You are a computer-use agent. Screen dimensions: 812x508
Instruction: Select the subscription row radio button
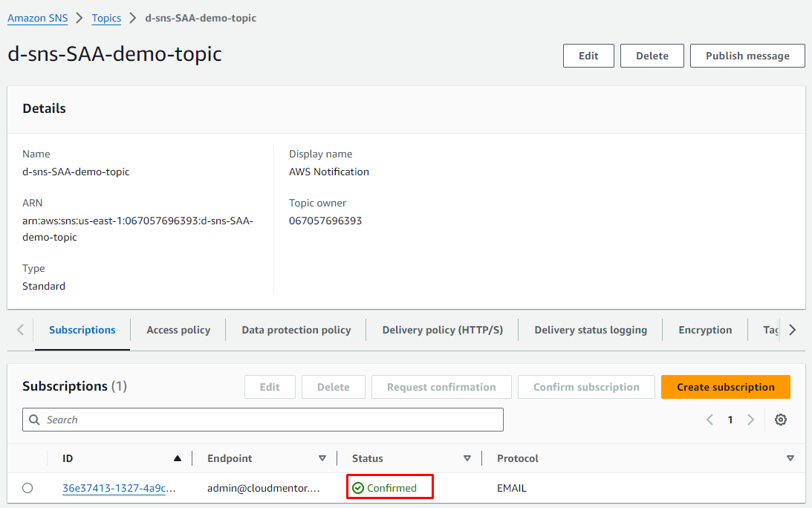(x=27, y=488)
